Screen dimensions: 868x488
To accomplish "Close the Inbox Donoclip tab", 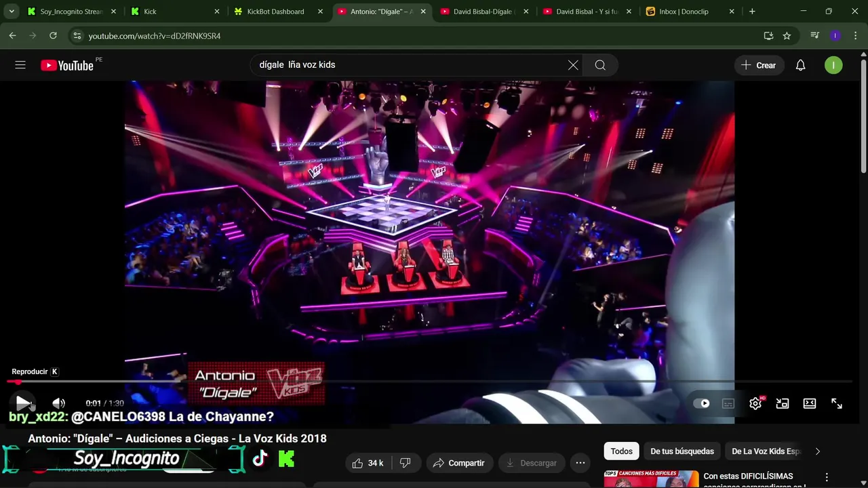I will [x=732, y=12].
